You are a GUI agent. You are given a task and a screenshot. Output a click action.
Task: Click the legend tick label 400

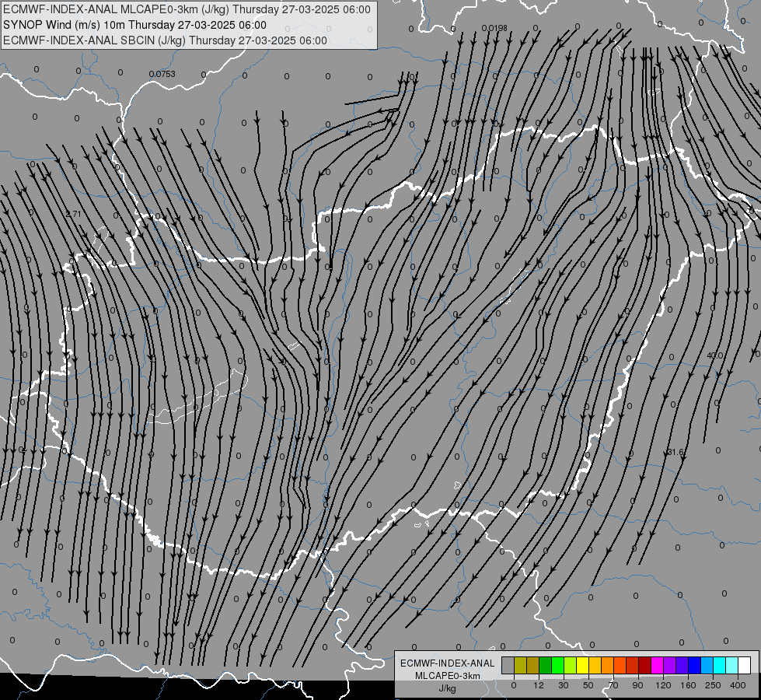point(738,685)
